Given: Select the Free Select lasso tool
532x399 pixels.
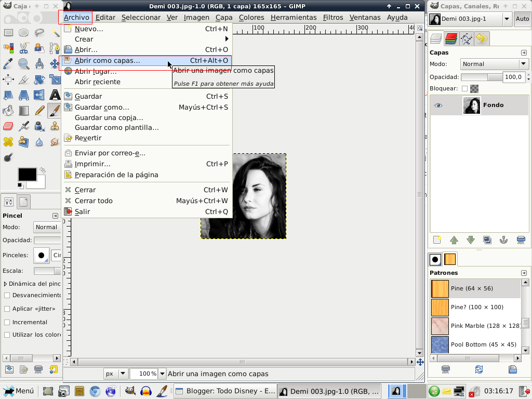Looking at the screenshot, I should tap(39, 33).
